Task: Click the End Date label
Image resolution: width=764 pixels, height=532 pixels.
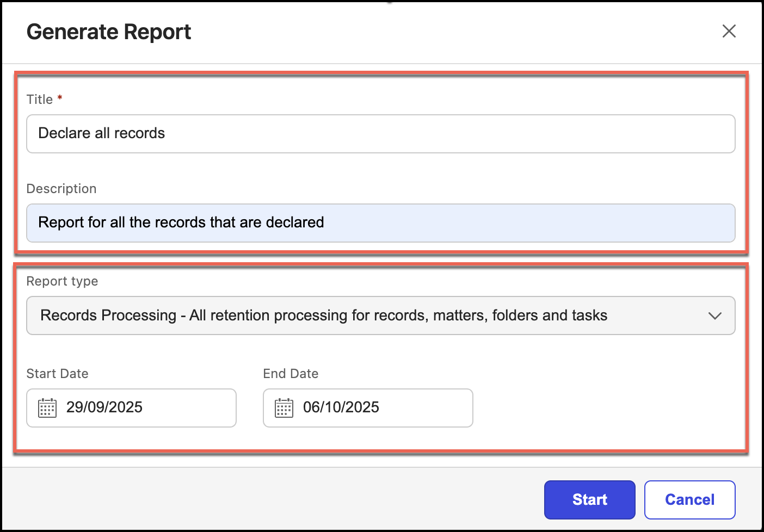Action: pos(291,374)
